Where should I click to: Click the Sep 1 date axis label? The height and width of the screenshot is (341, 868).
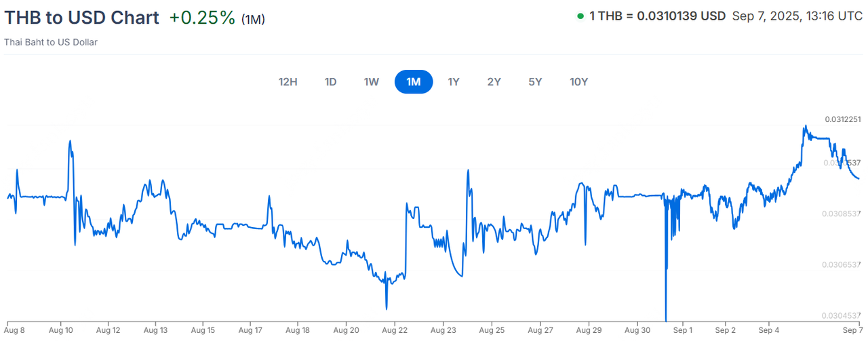(x=682, y=330)
